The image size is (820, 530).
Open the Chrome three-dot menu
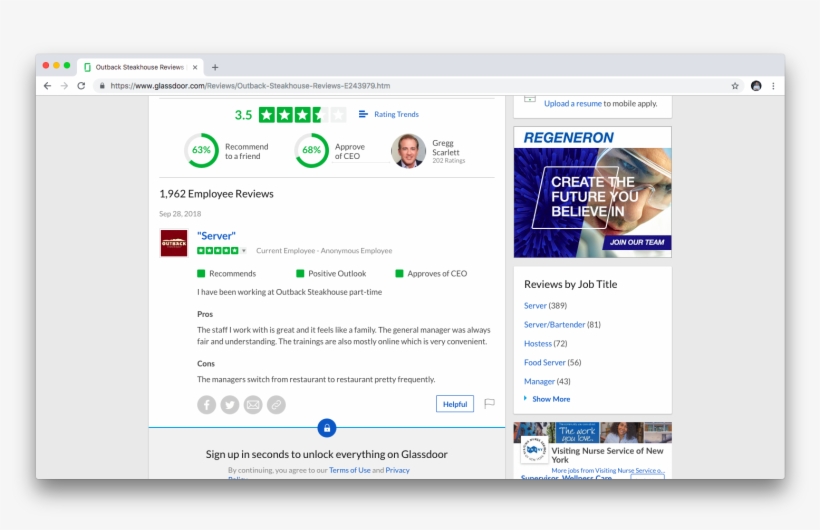click(x=773, y=86)
